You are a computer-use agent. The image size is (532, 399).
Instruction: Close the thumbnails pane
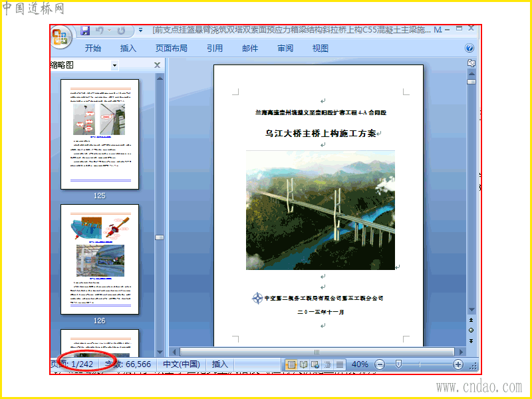pos(157,65)
